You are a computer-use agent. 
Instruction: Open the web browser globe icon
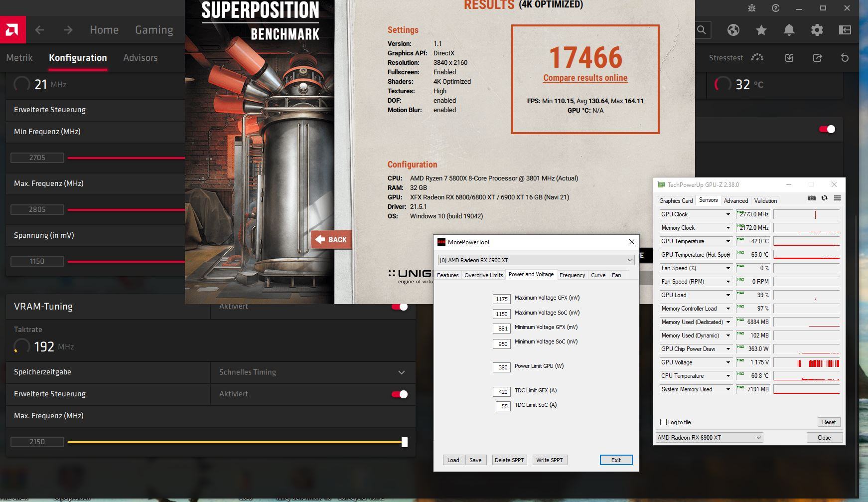click(733, 30)
